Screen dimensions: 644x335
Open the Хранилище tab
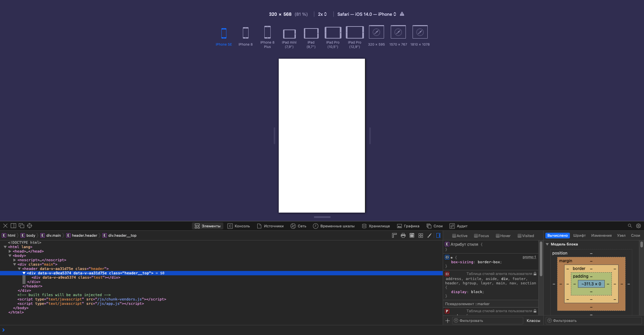click(376, 226)
